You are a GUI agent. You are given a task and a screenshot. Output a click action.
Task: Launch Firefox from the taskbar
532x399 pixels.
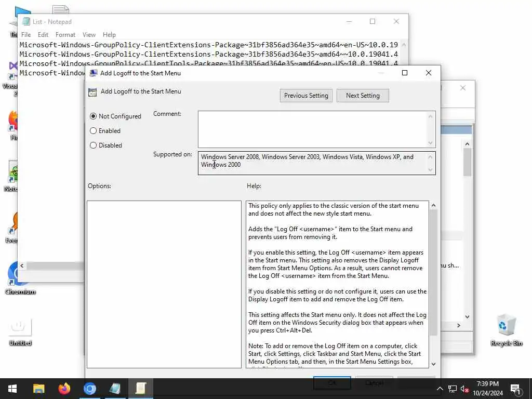coord(64,389)
